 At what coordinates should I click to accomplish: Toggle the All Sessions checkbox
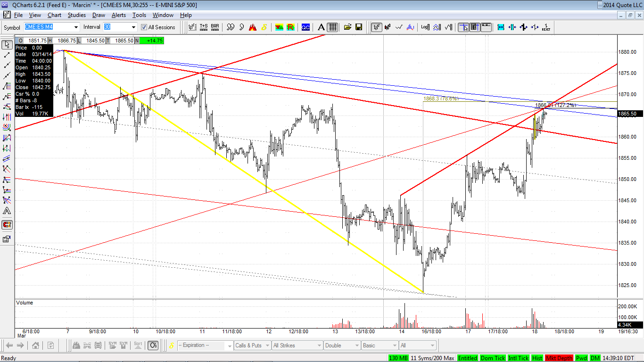click(x=144, y=27)
